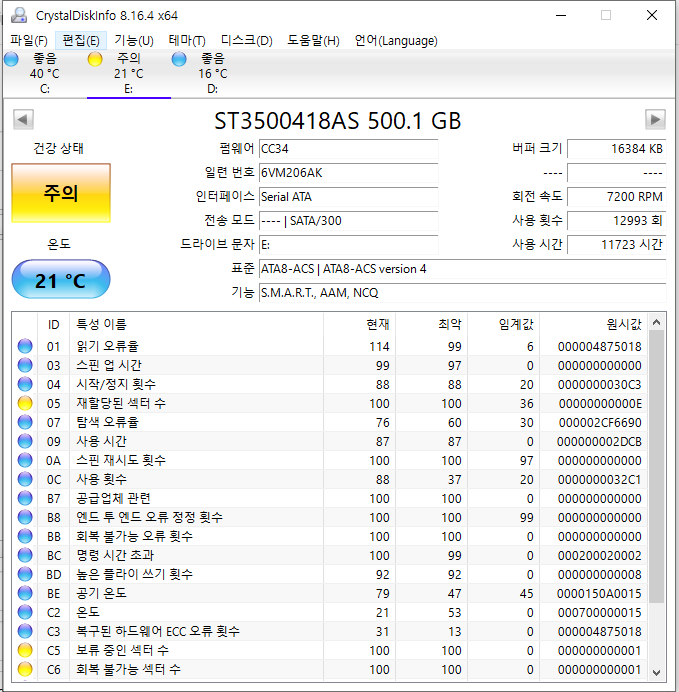Click status orb for B8 엔드 투 엔드 오류
Image resolution: width=679 pixels, height=692 pixels.
(25, 517)
